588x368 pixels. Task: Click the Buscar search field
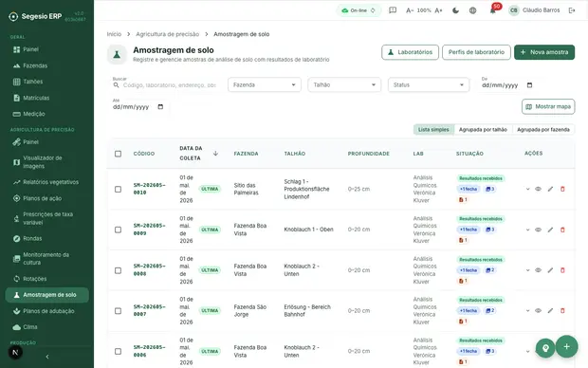(x=166, y=85)
